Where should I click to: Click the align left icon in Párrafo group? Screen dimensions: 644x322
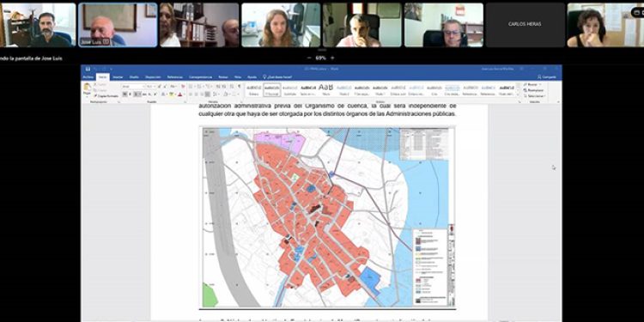tap(190, 94)
